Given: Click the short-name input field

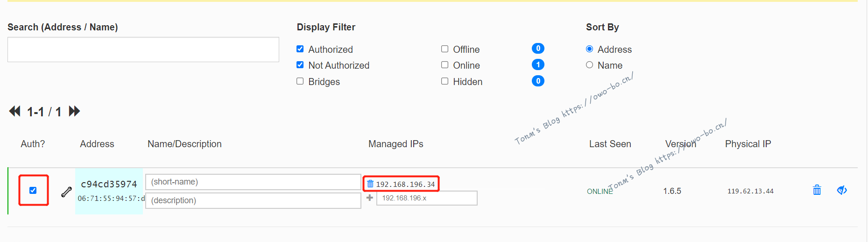Looking at the screenshot, I should pos(253,182).
